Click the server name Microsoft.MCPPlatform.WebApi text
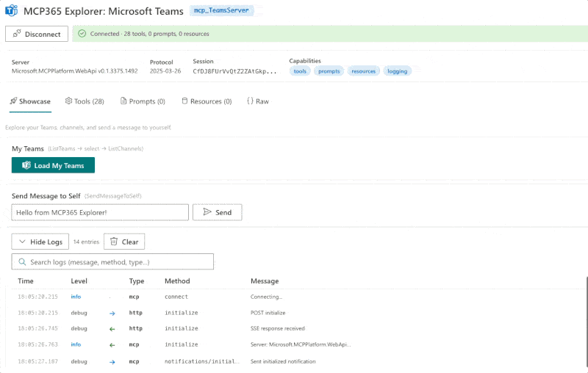588x373 pixels. pos(75,71)
